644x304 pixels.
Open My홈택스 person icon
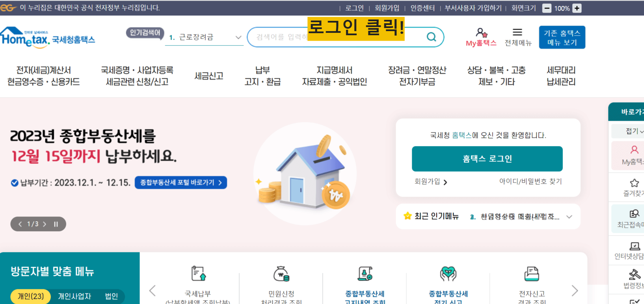tap(481, 33)
